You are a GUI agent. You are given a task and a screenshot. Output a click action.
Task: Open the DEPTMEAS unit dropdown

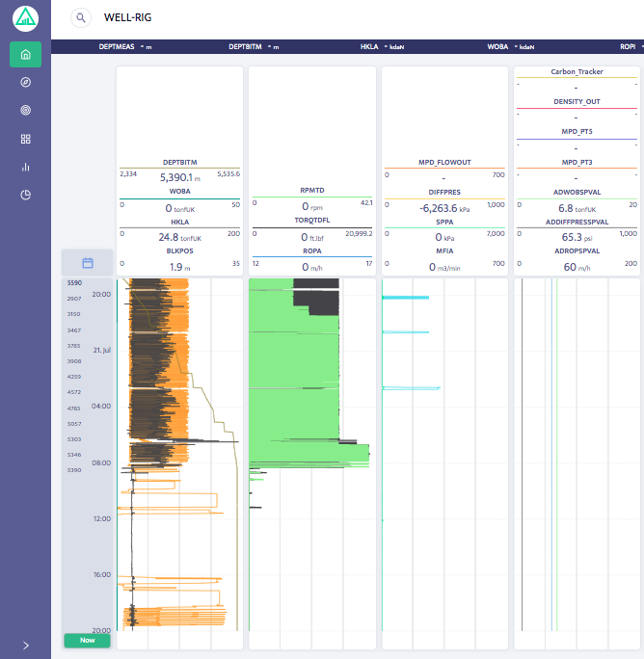[143, 46]
